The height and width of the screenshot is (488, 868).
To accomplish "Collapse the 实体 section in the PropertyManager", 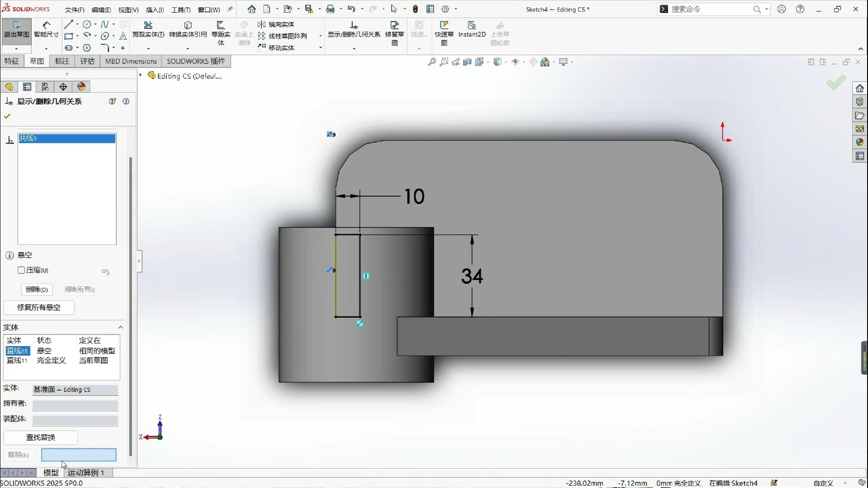I will pyautogui.click(x=120, y=327).
